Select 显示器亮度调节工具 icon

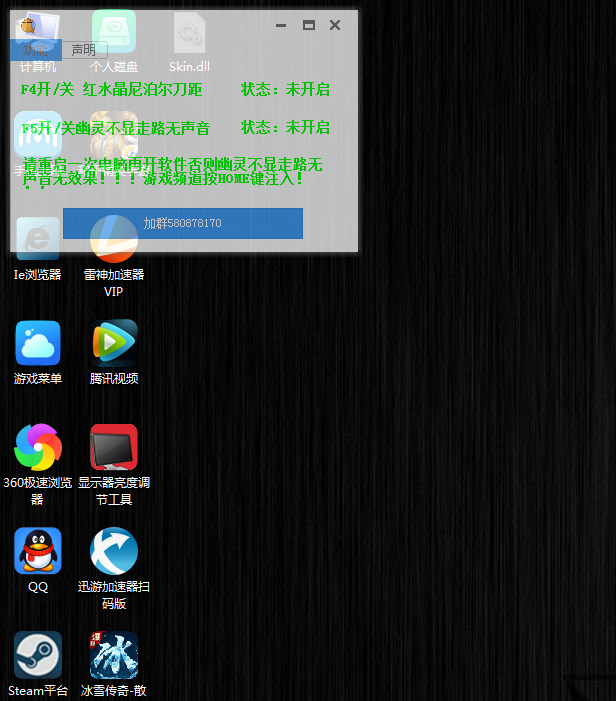tap(114, 465)
